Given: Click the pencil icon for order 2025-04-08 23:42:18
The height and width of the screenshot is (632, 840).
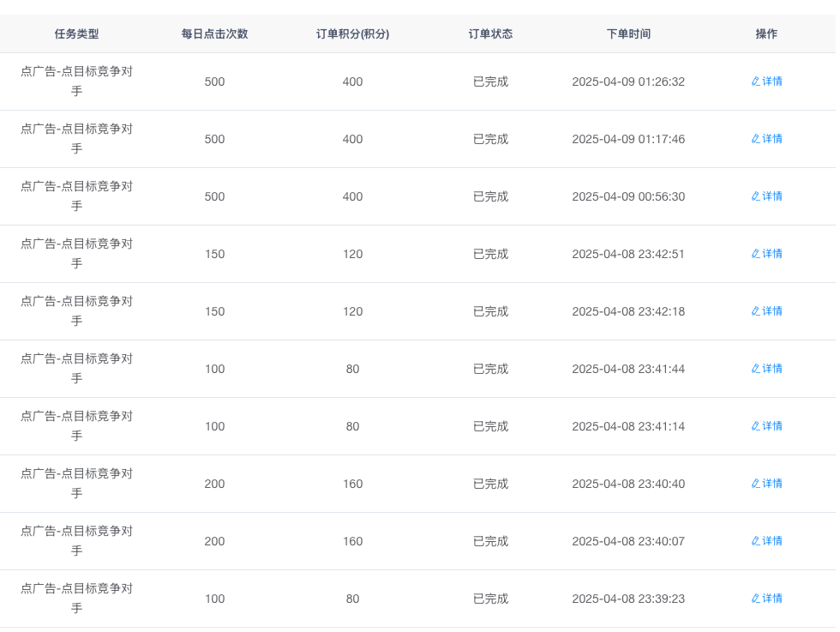Looking at the screenshot, I should tap(756, 311).
